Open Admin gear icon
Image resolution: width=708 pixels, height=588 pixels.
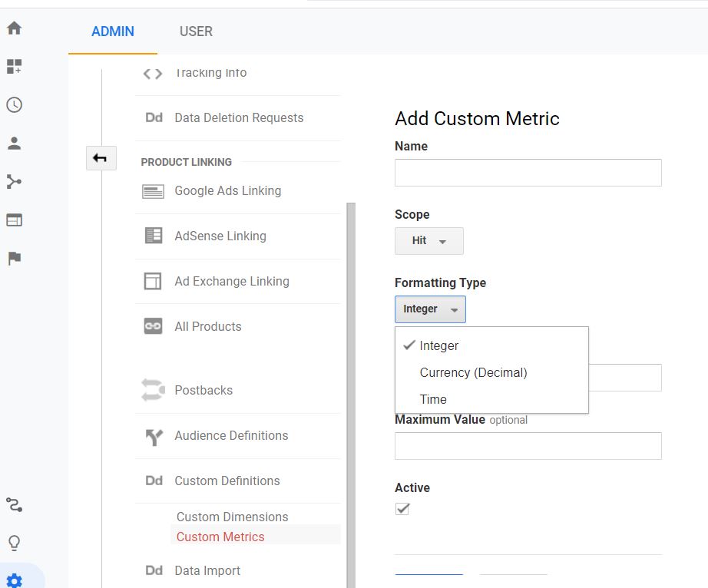point(14,580)
